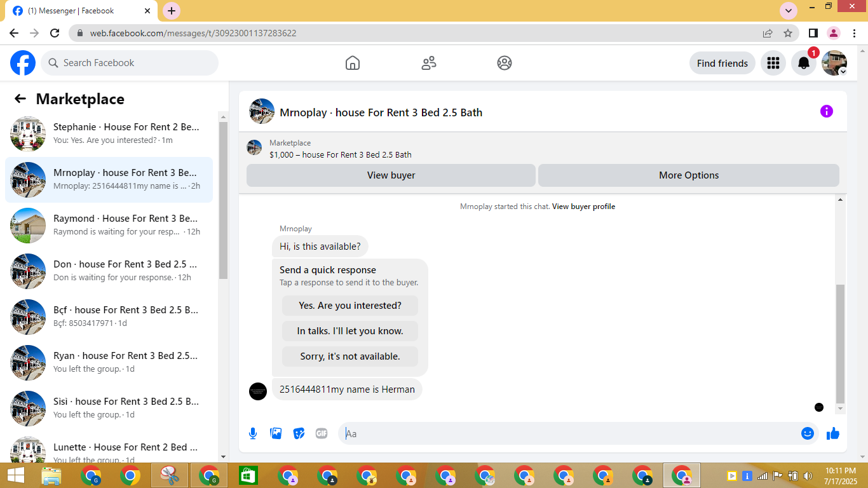The width and height of the screenshot is (868, 488).
Task: Open the Lunette House For Rent conversation
Action: pos(109,448)
